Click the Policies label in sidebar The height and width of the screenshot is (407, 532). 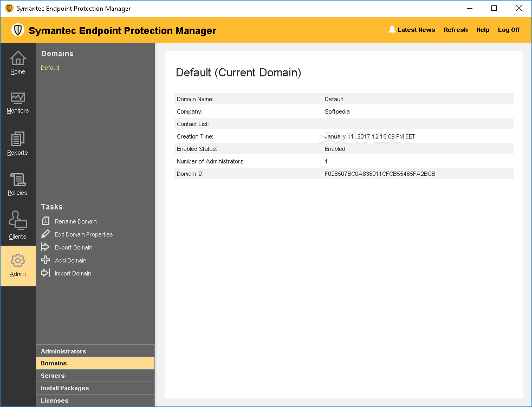[18, 193]
